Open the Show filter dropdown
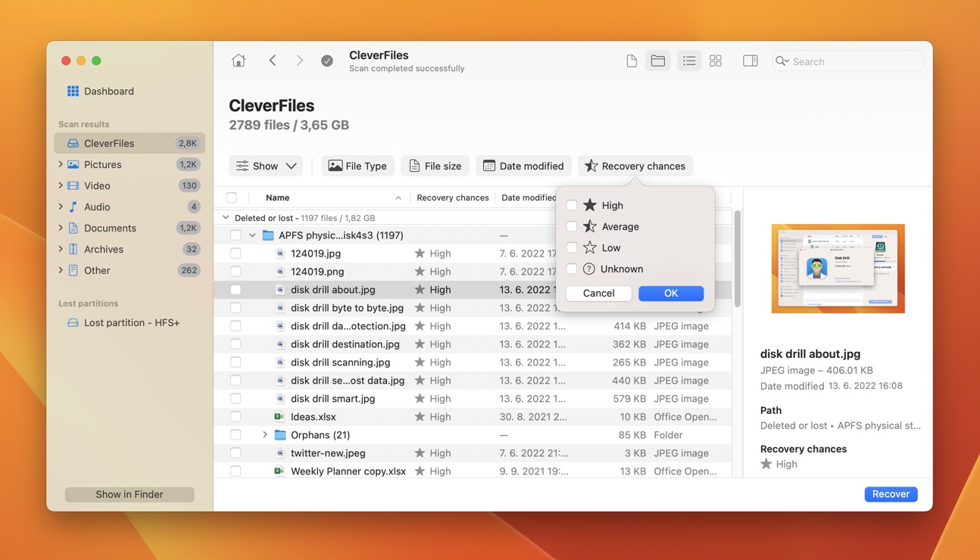 point(266,166)
